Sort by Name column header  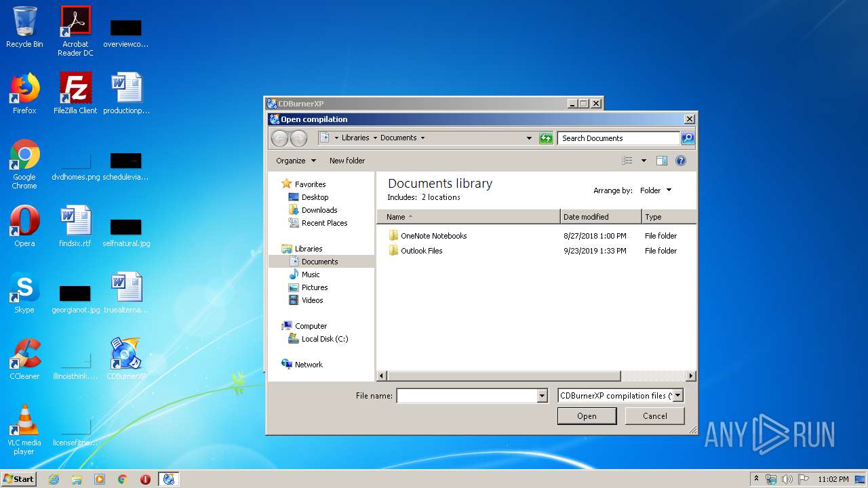469,217
